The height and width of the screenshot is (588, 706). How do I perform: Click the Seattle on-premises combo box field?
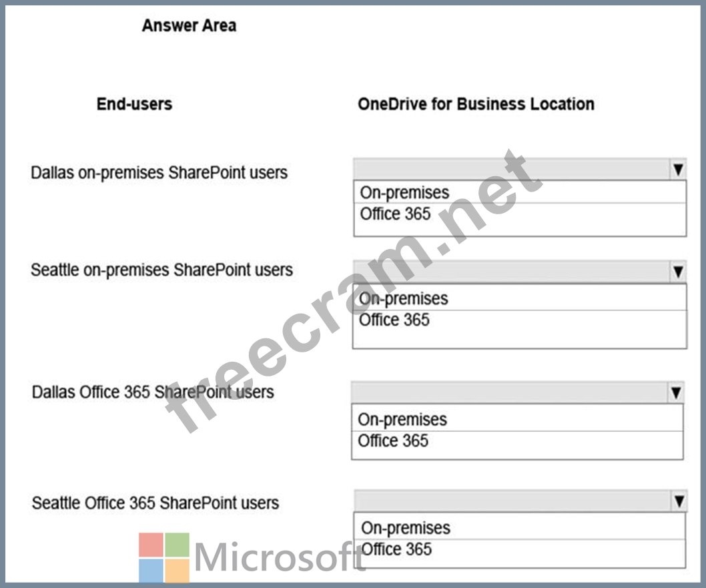(512, 272)
